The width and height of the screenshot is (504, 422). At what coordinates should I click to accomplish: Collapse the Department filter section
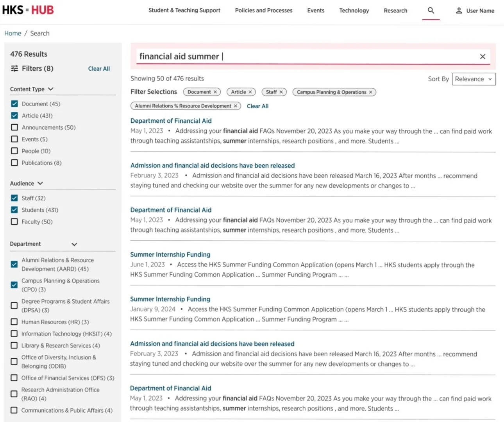[74, 244]
